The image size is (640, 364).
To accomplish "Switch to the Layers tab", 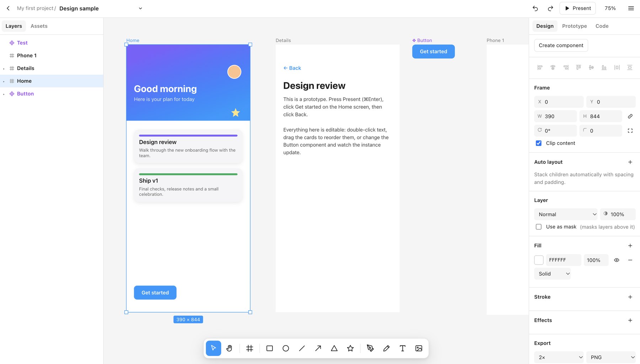I will [14, 26].
